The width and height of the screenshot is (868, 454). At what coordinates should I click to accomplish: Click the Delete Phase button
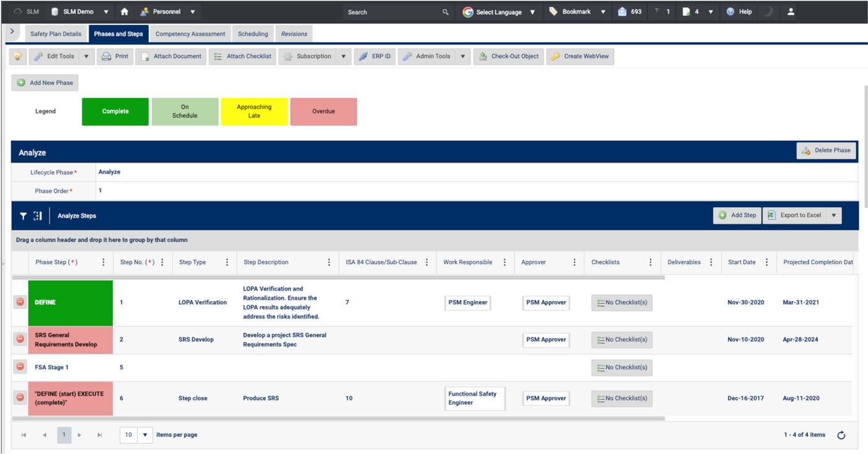tap(826, 150)
